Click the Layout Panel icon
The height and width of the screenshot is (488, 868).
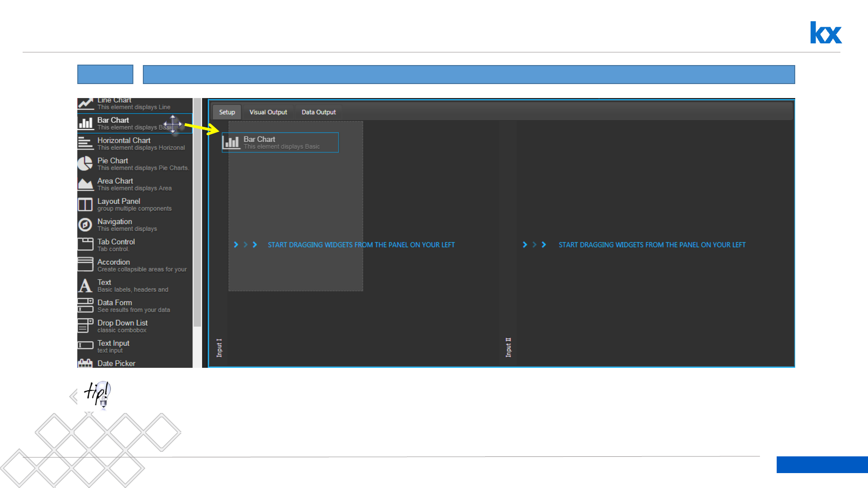click(85, 204)
